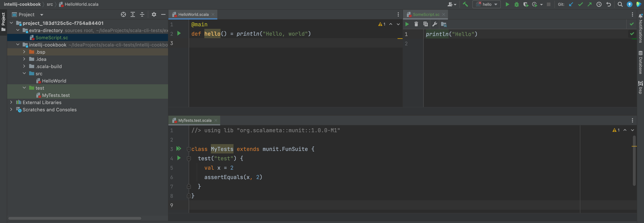Go to next highlighted problem in HelloWorld

[398, 24]
